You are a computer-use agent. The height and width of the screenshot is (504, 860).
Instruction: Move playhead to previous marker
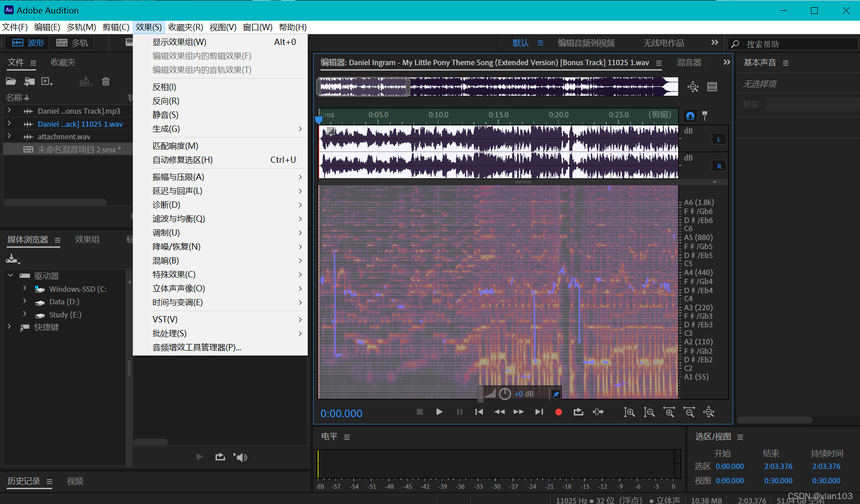coord(479,412)
